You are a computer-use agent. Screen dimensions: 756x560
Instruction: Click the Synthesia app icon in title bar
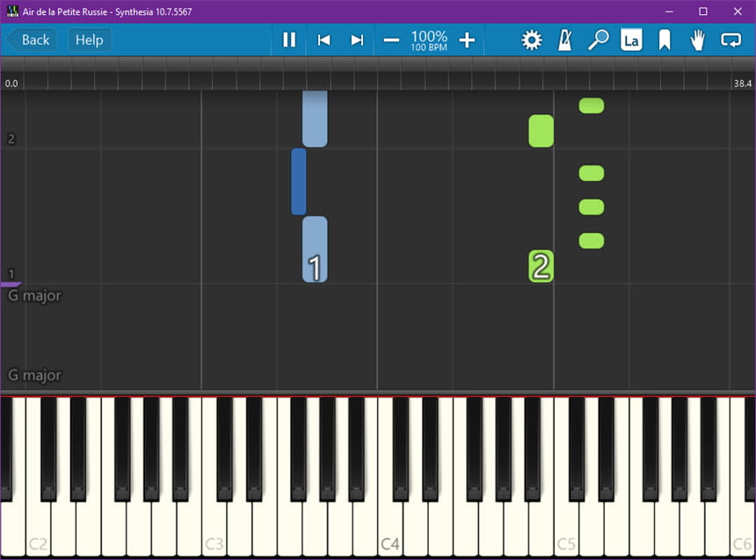point(12,11)
